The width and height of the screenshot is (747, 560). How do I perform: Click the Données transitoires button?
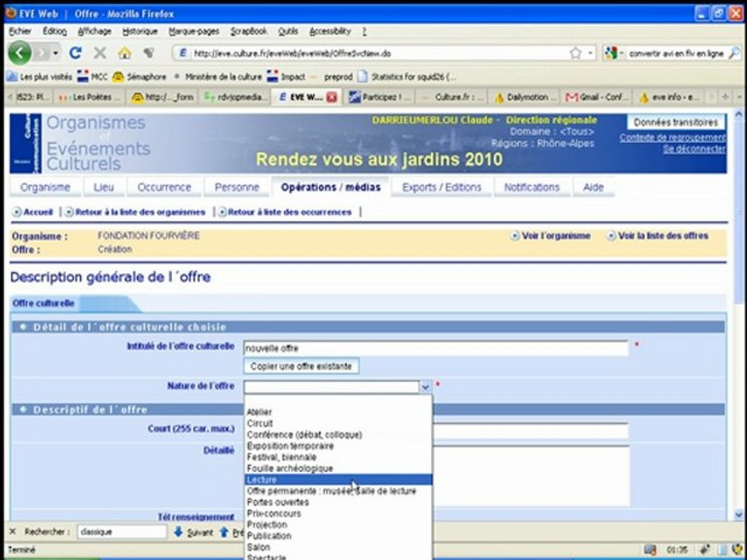[x=675, y=122]
